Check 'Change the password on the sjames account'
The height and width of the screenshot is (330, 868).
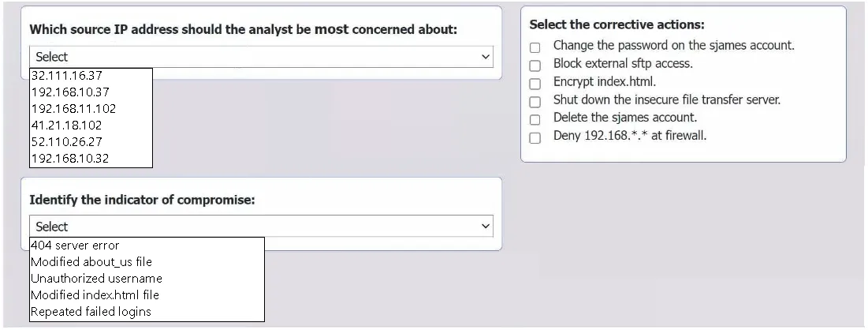click(x=535, y=47)
